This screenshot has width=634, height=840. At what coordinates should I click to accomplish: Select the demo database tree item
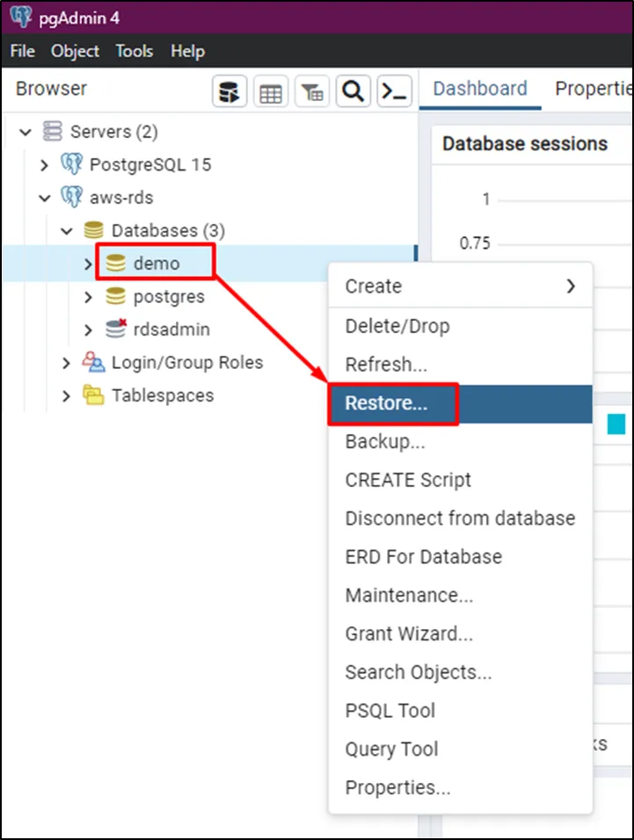157,263
